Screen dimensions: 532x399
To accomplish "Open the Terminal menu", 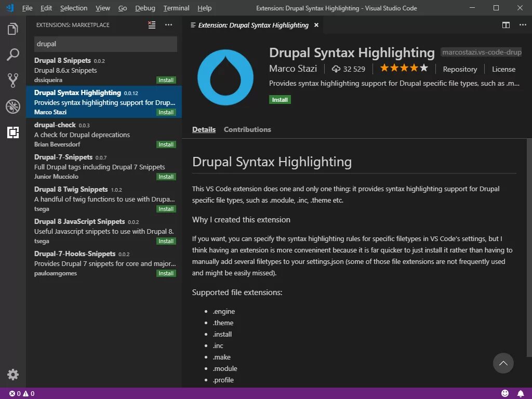I will 176,8.
